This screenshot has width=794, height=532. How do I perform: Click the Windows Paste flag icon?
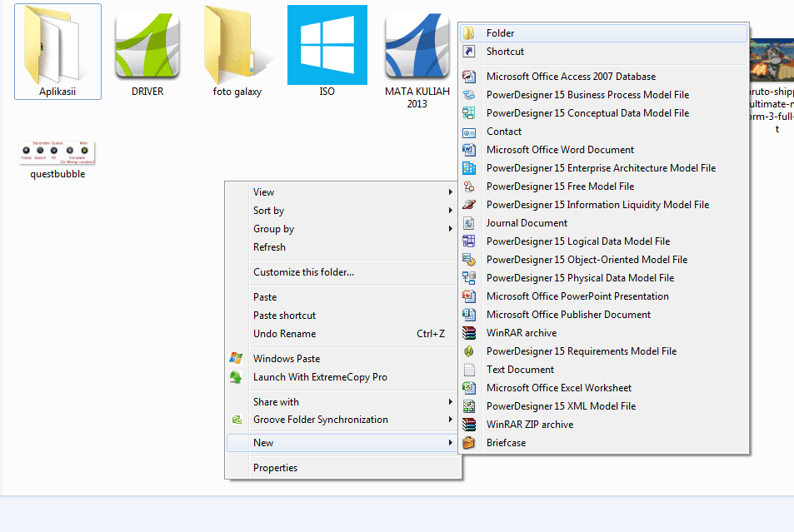(x=236, y=358)
